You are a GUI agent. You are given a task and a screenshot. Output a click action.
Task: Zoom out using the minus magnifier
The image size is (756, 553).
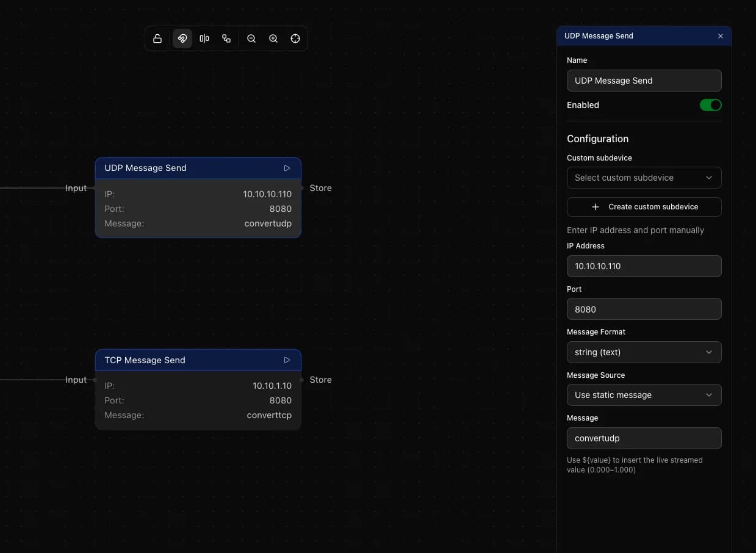tap(251, 38)
